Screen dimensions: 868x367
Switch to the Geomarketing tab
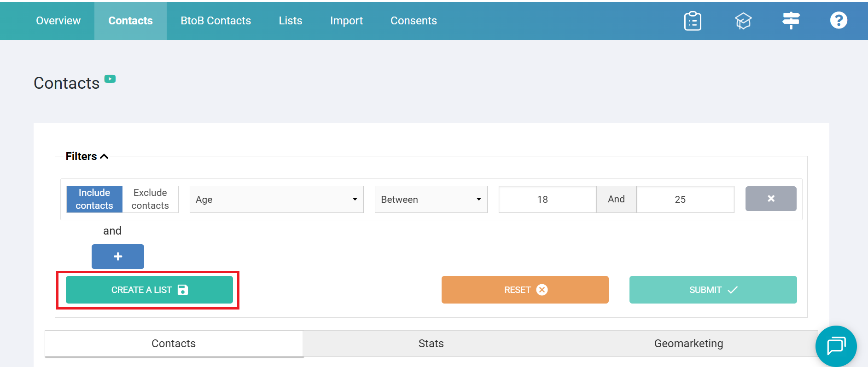click(688, 344)
